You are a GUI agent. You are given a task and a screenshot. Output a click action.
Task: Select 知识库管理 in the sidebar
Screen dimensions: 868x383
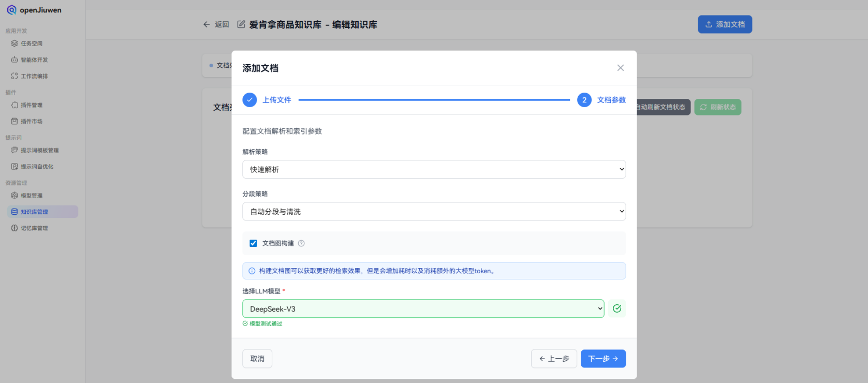(42, 212)
